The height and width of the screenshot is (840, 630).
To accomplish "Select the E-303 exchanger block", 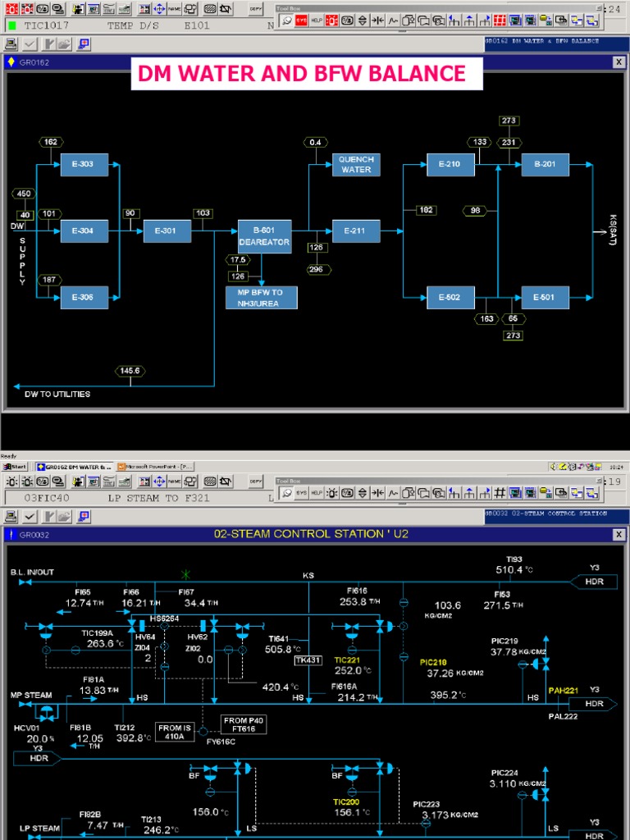I will (84, 164).
